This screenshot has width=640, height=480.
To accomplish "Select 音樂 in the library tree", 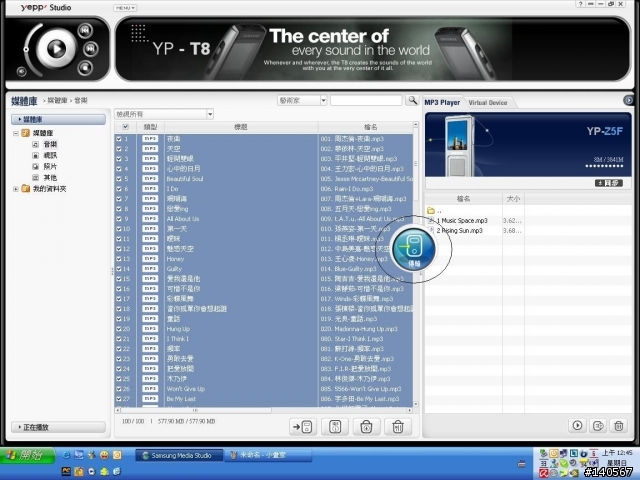I will (50, 144).
